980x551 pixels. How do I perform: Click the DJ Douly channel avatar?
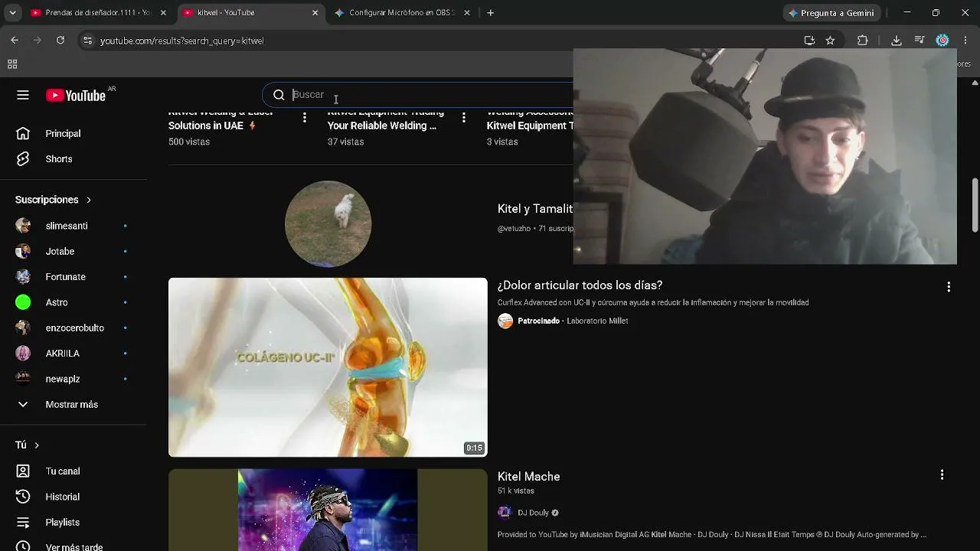coord(505,513)
